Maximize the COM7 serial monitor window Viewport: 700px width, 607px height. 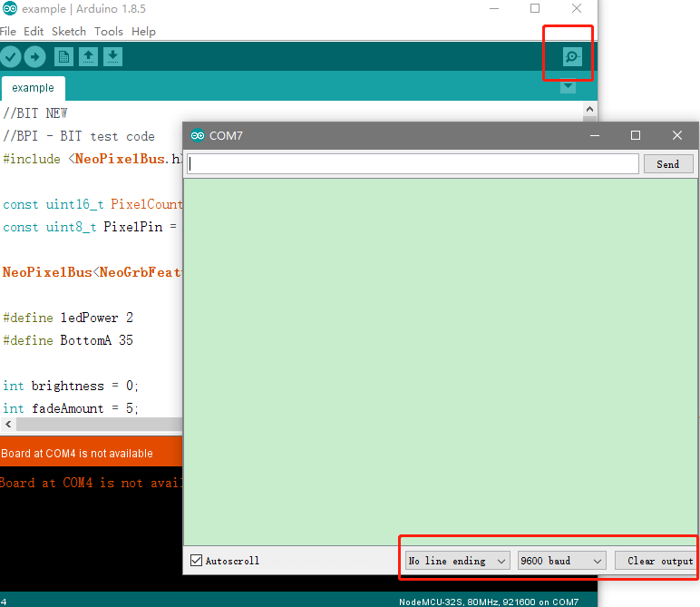click(x=636, y=135)
